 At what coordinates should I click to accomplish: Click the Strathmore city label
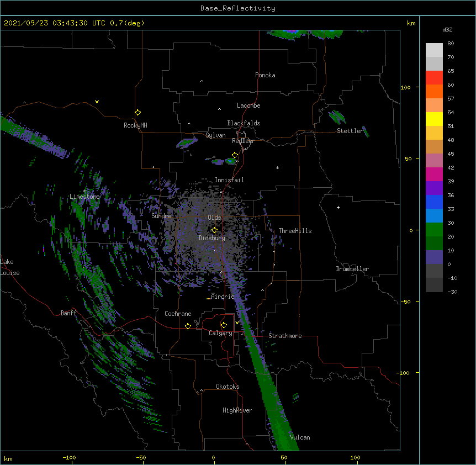(285, 336)
